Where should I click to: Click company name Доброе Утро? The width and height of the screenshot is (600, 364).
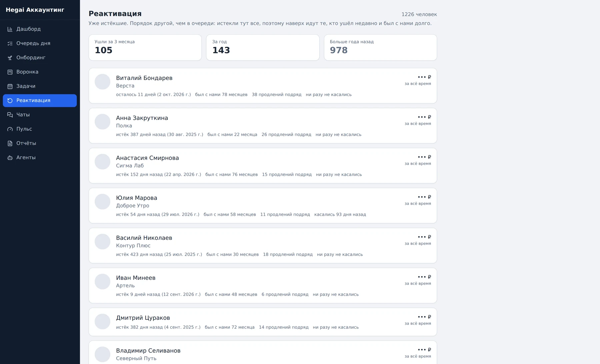132,206
